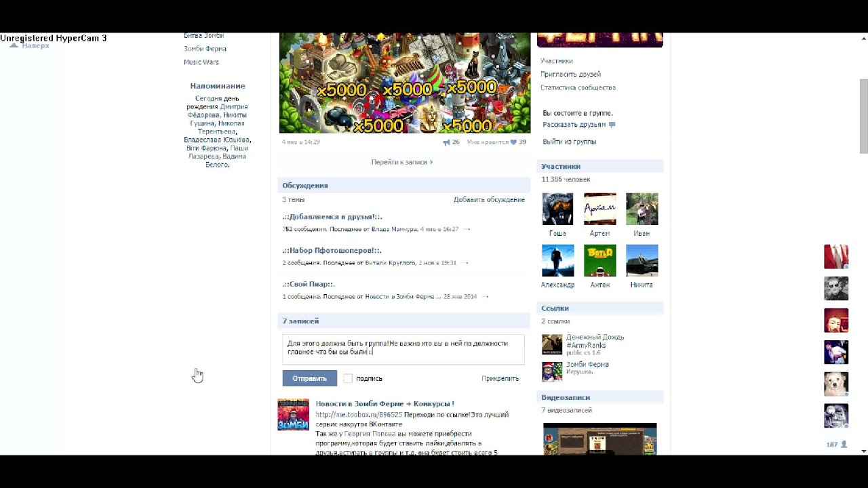Screen dimensions: 868x488
Task: Click the 'Отправить' button
Action: coord(309,378)
